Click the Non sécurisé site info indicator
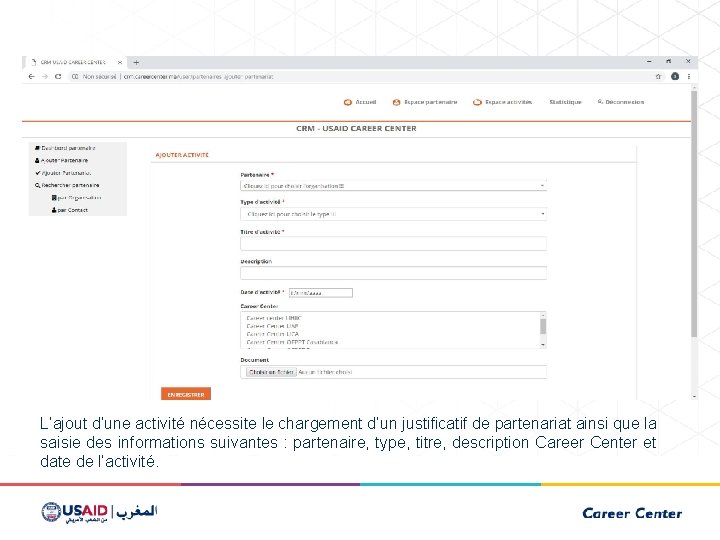Viewport: 720px width, 540px height. (95, 77)
